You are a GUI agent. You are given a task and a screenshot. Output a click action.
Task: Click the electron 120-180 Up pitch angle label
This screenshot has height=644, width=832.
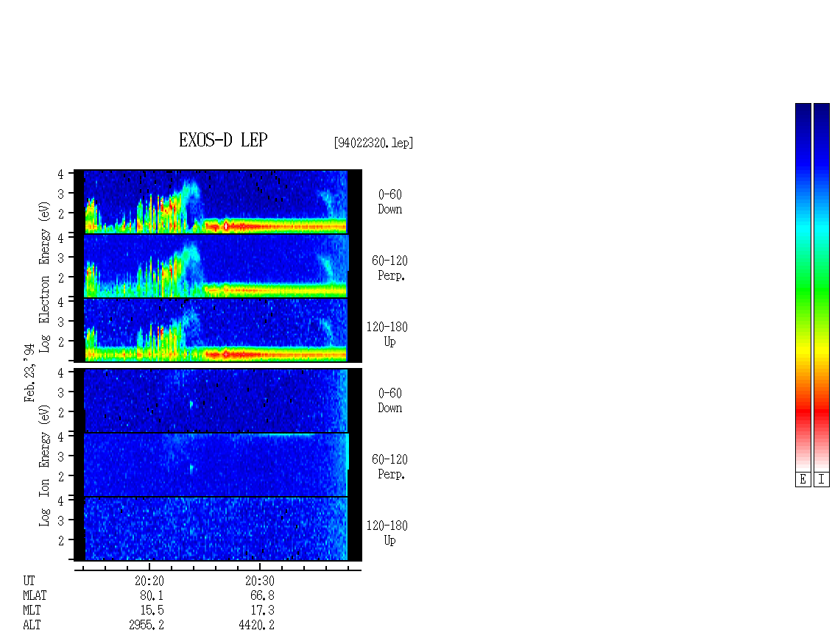(x=387, y=335)
